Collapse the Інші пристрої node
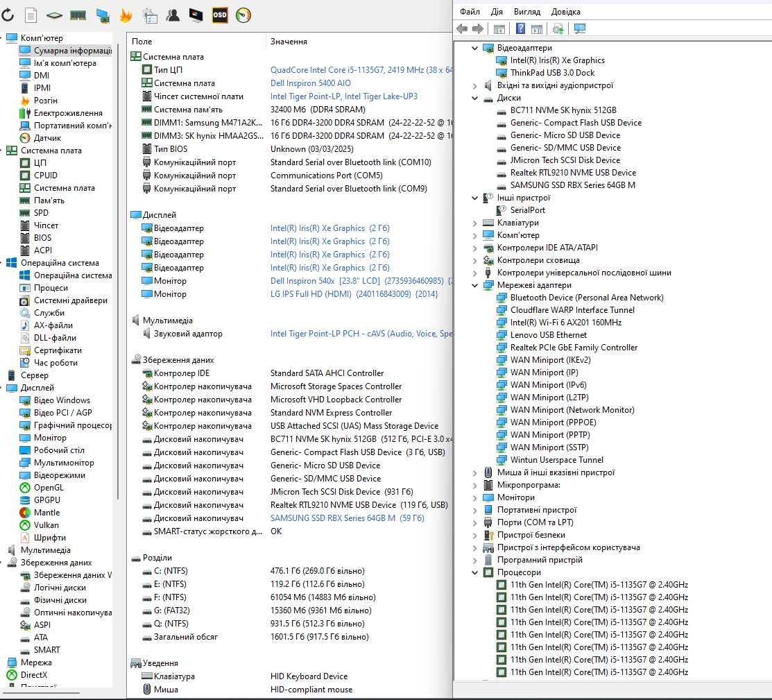This screenshot has width=772, height=700. pos(474,198)
